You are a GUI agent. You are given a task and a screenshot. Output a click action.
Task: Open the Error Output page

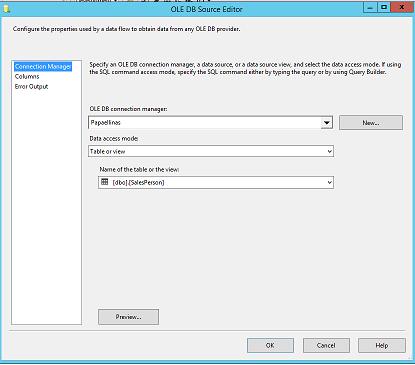click(31, 87)
